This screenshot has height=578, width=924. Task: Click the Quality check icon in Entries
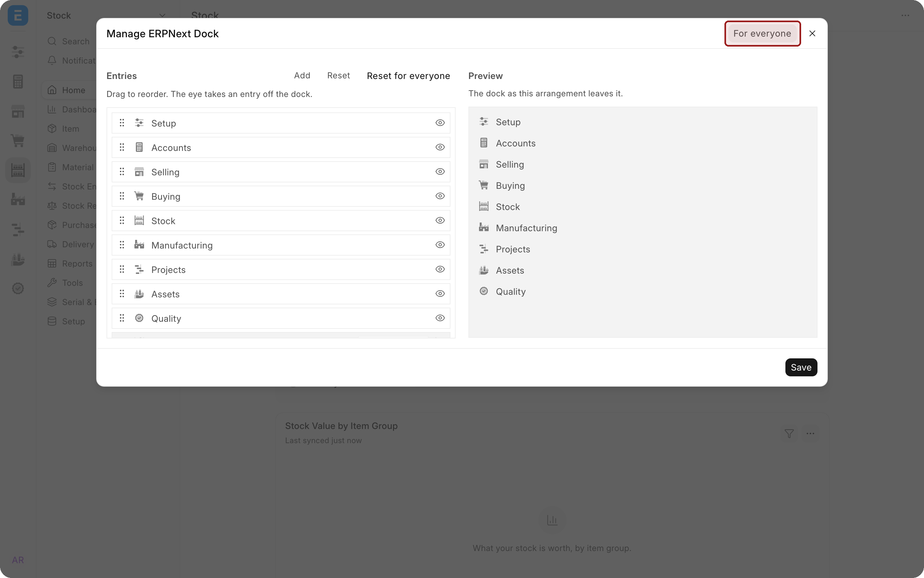(x=139, y=318)
